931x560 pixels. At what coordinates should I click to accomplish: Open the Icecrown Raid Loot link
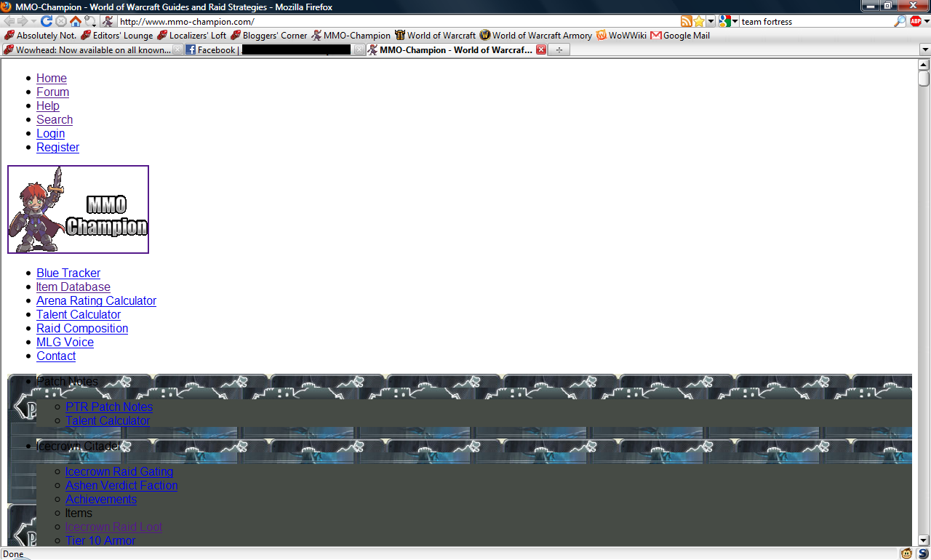[x=114, y=527]
